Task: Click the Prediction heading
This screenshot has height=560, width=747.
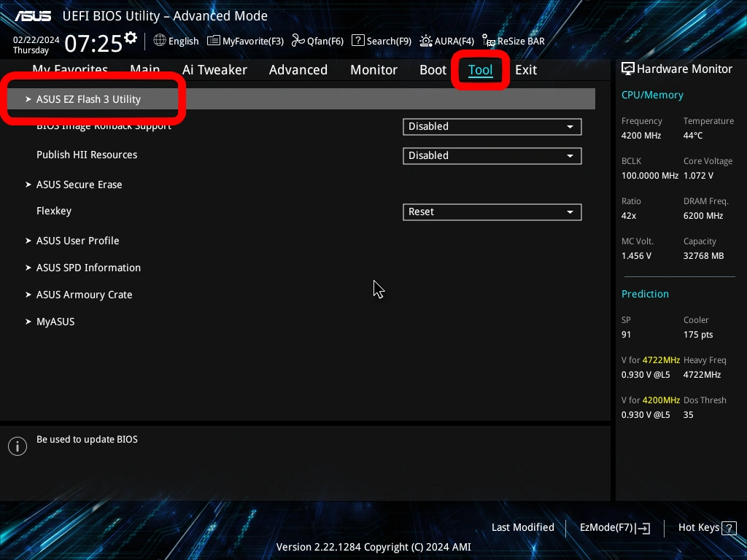Action: (x=645, y=294)
